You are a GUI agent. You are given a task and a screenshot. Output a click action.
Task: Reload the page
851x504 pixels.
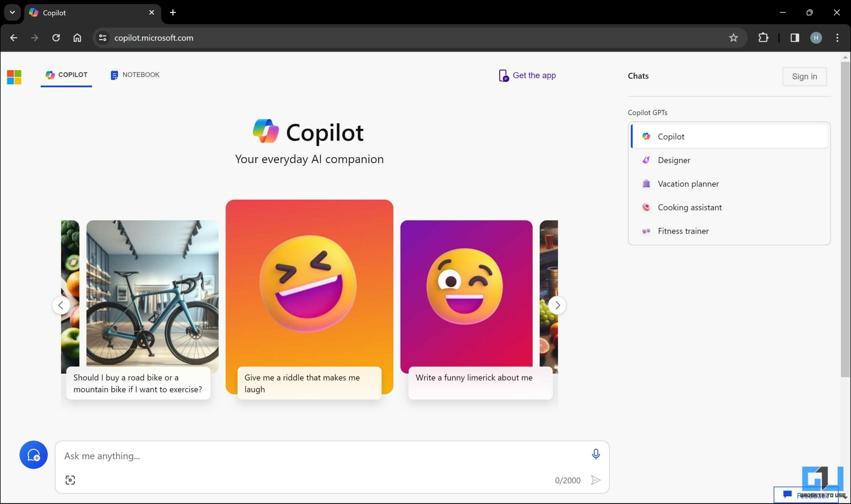point(56,38)
